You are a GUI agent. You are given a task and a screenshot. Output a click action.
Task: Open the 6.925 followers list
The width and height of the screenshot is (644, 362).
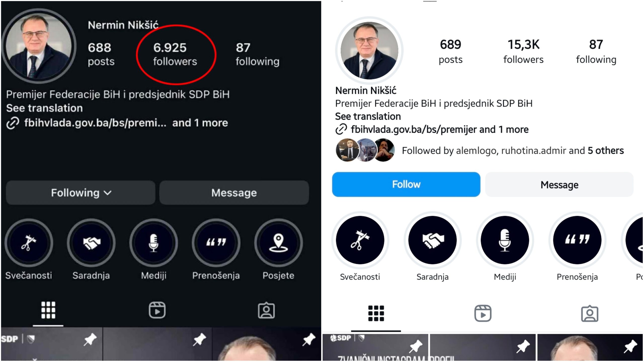(175, 54)
